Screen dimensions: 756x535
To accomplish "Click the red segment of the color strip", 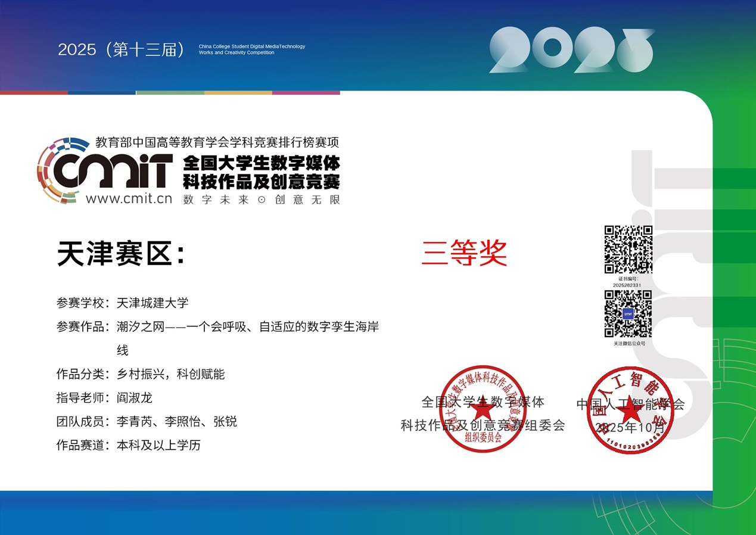I will (34, 93).
